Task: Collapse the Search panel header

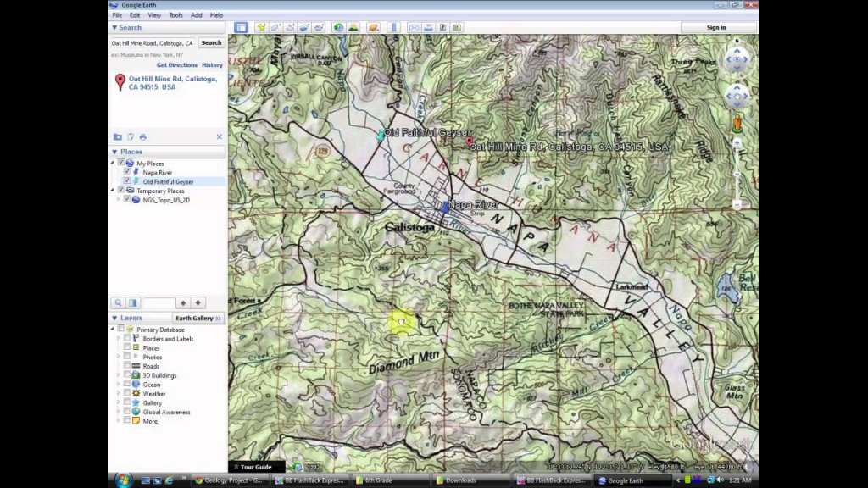Action: [114, 28]
